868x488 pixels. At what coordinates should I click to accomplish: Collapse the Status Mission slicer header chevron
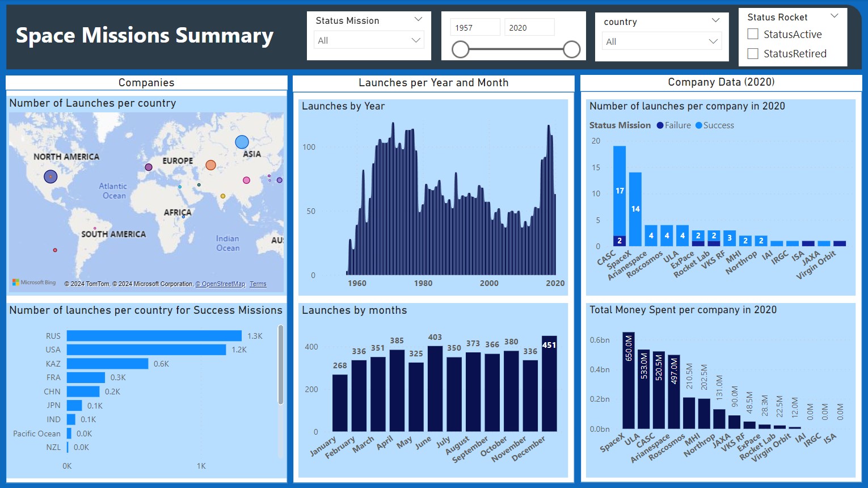[x=418, y=19]
